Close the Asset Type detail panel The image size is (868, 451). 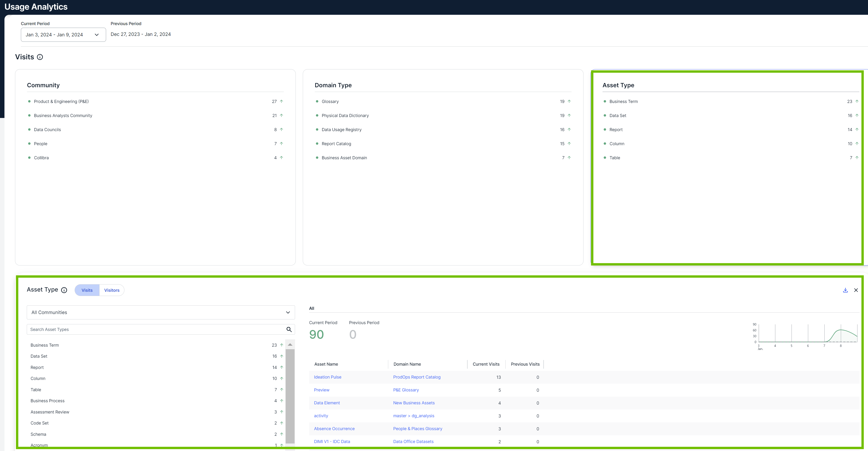[856, 290]
